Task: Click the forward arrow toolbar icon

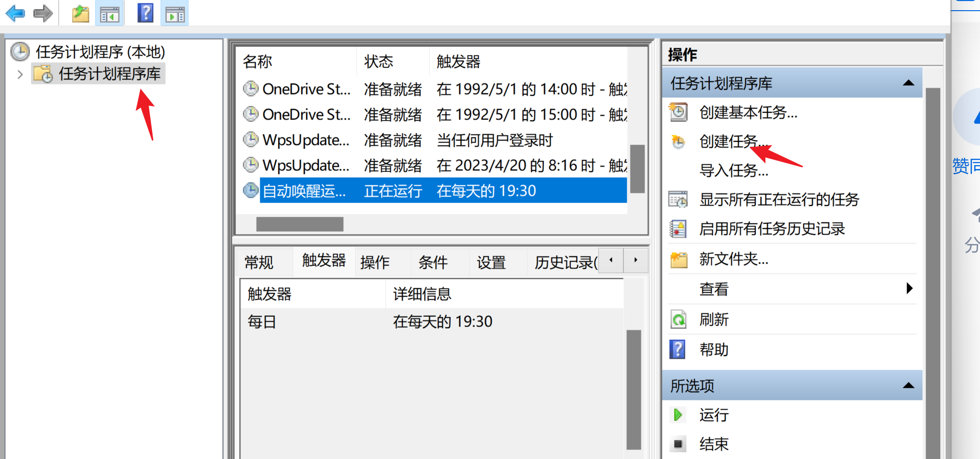Action: pos(43,13)
